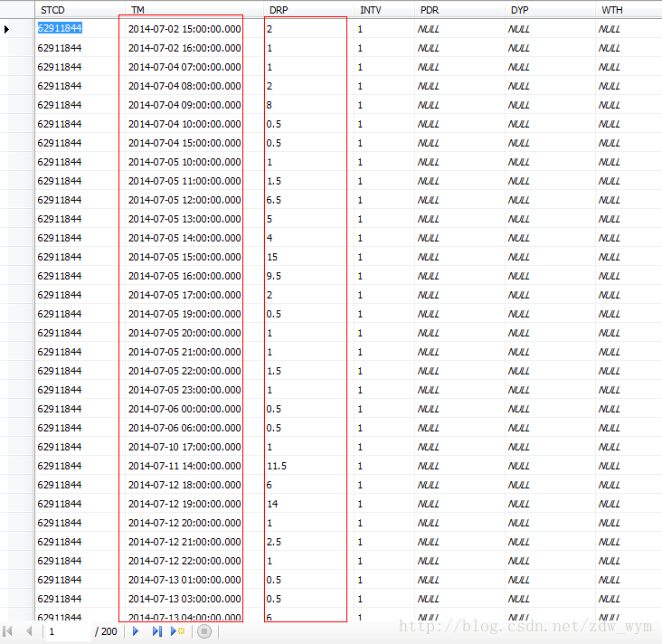This screenshot has height=644, width=662.
Task: Select row header of 2014-07-04 09:00 row
Action: pyautogui.click(x=17, y=105)
